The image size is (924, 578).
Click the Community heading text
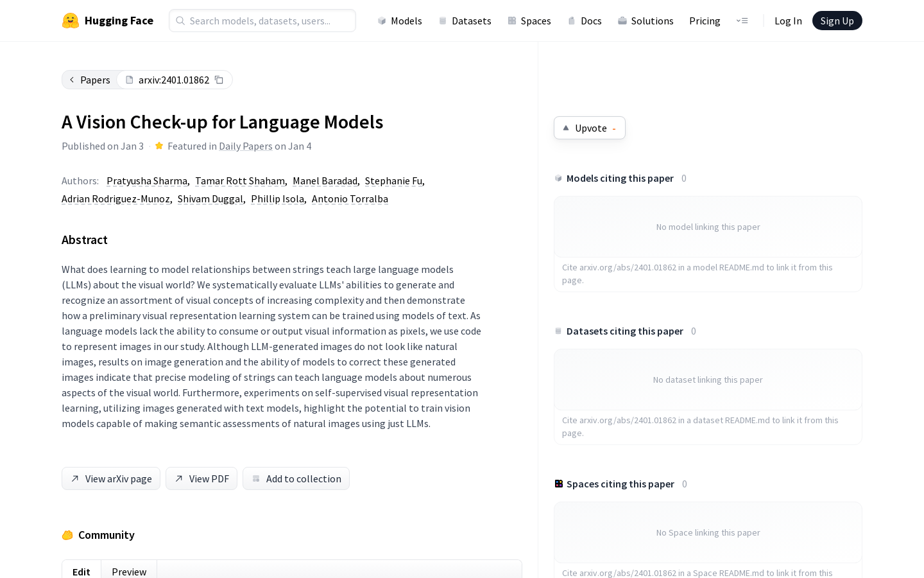107,535
